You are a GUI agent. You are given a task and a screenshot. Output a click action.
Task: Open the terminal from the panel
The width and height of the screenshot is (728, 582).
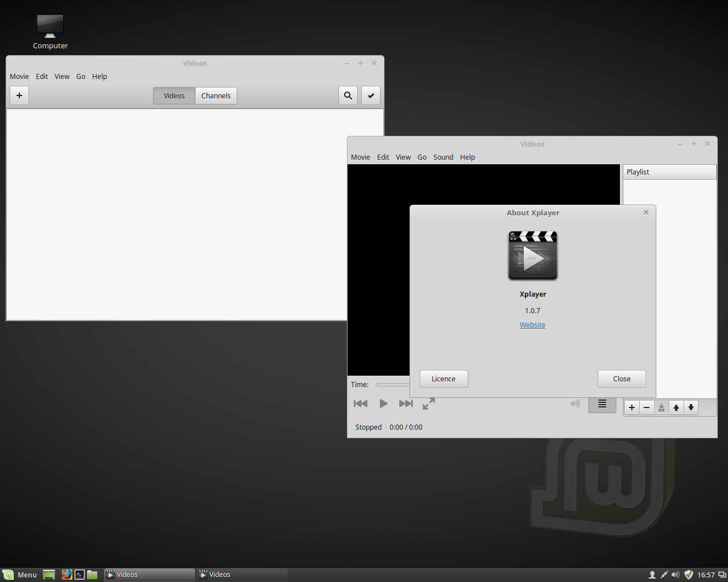[x=80, y=575]
